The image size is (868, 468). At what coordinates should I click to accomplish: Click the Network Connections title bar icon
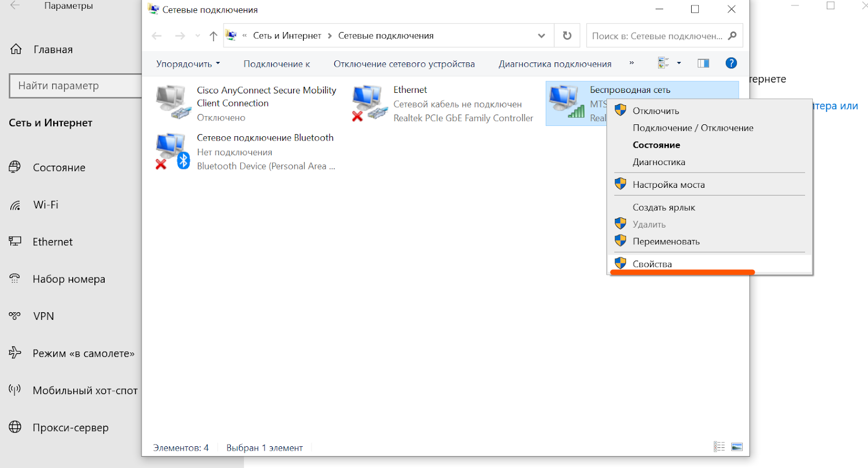click(154, 9)
